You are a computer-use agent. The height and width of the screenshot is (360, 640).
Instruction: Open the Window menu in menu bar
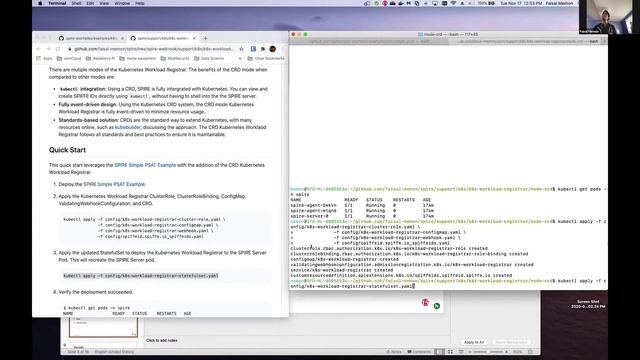(x=122, y=3)
